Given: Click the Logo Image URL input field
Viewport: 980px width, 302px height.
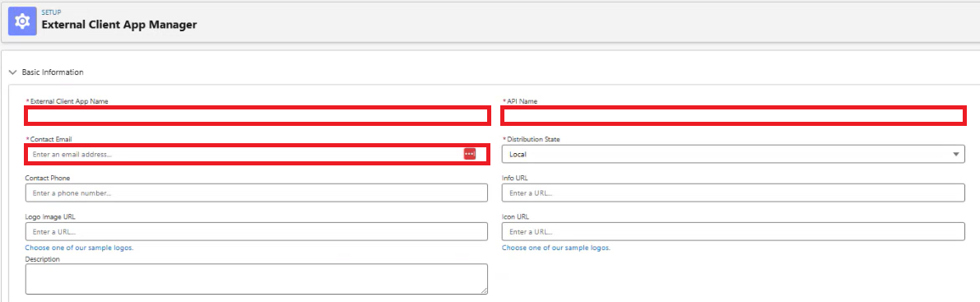Looking at the screenshot, I should (x=256, y=231).
